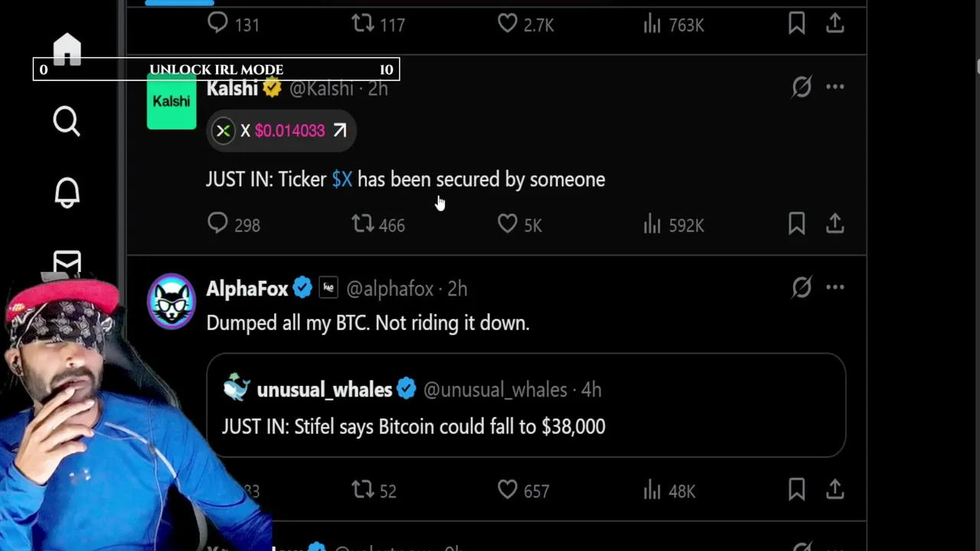The height and width of the screenshot is (551, 980).
Task: Open the Notifications bell icon
Action: (67, 192)
